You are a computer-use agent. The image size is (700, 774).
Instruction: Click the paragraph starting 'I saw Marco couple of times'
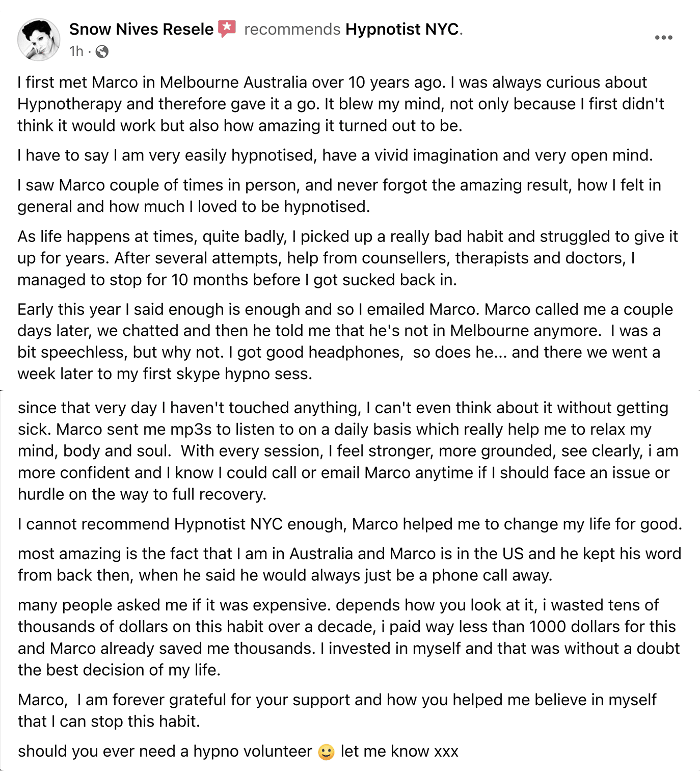coord(339,196)
